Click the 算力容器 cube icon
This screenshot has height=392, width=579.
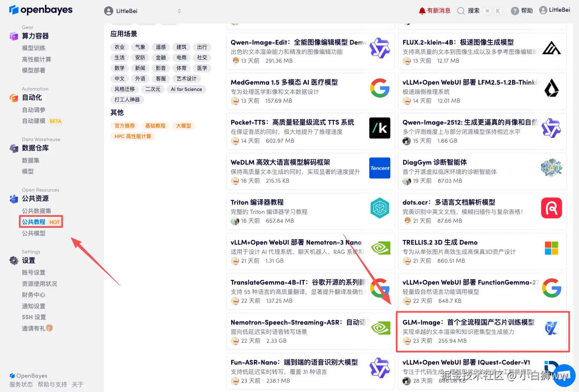[x=14, y=36]
